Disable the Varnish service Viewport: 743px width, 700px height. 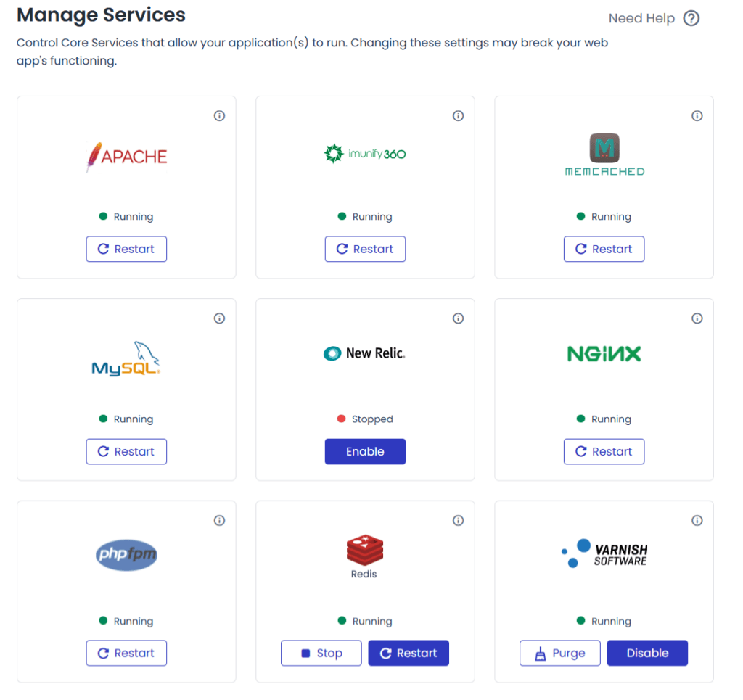[647, 653]
